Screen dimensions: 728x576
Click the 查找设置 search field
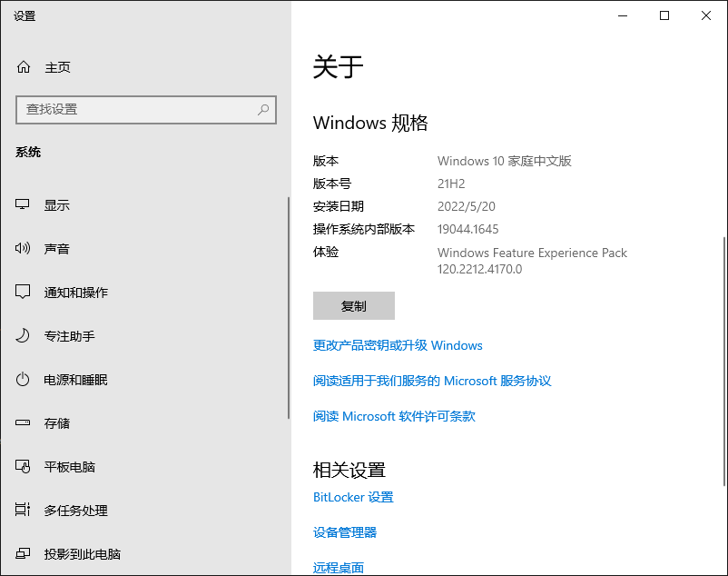136,110
